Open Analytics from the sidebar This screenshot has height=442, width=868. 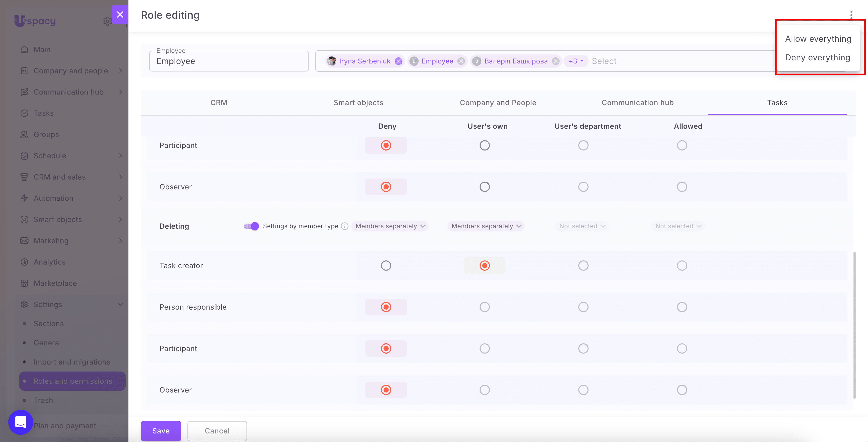[49, 262]
